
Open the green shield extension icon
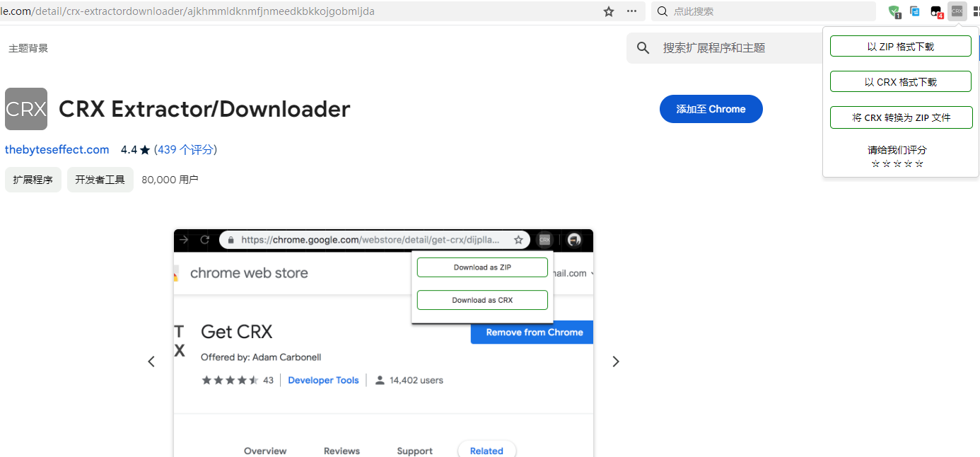pyautogui.click(x=894, y=11)
